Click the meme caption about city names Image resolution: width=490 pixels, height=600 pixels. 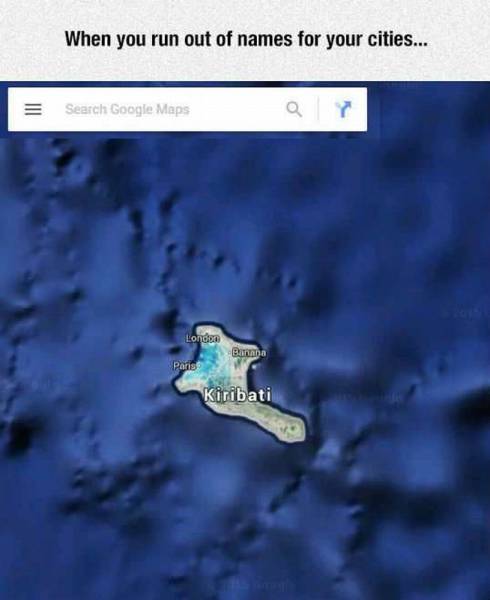(x=246, y=39)
